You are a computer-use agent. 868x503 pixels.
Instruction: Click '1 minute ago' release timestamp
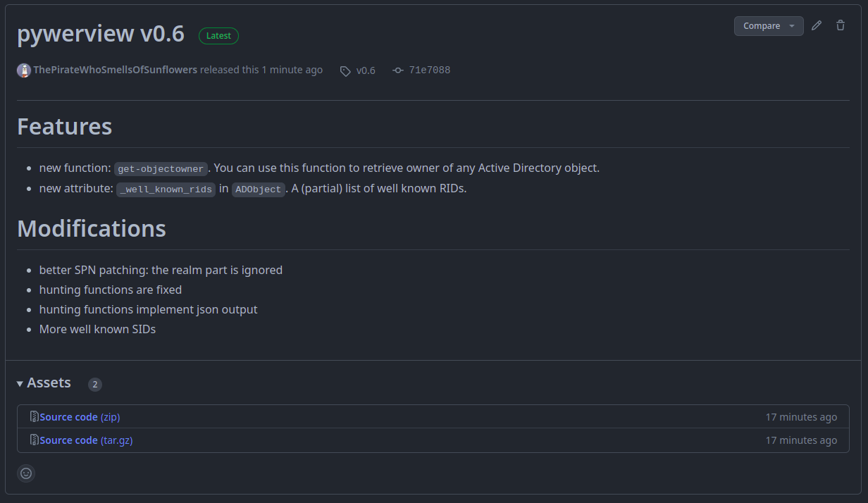pyautogui.click(x=292, y=70)
